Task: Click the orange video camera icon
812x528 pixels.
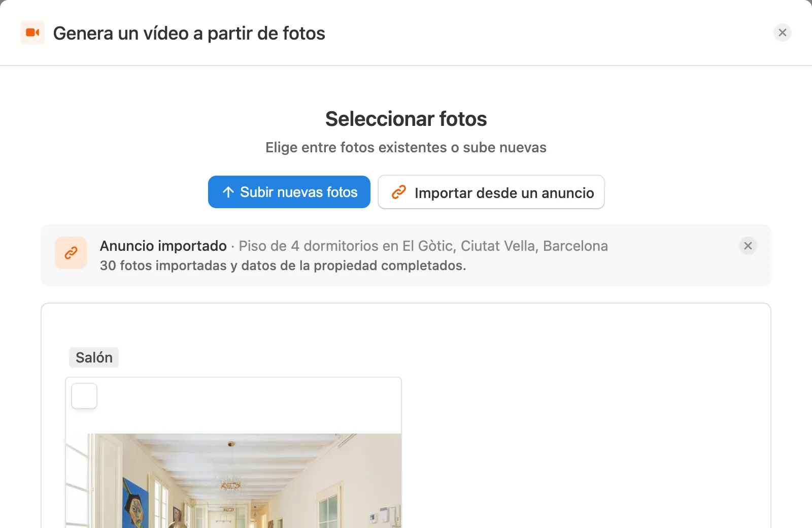Action: coord(32,32)
